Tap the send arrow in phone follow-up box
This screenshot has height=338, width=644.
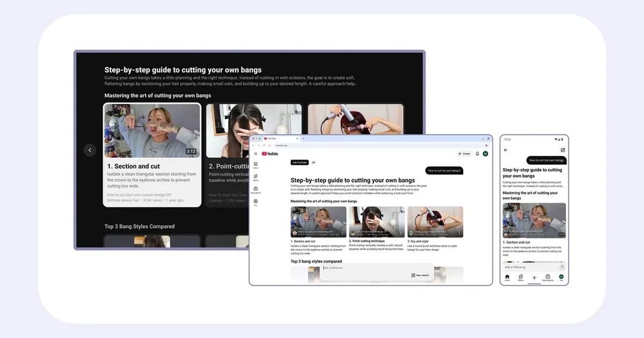click(x=562, y=267)
